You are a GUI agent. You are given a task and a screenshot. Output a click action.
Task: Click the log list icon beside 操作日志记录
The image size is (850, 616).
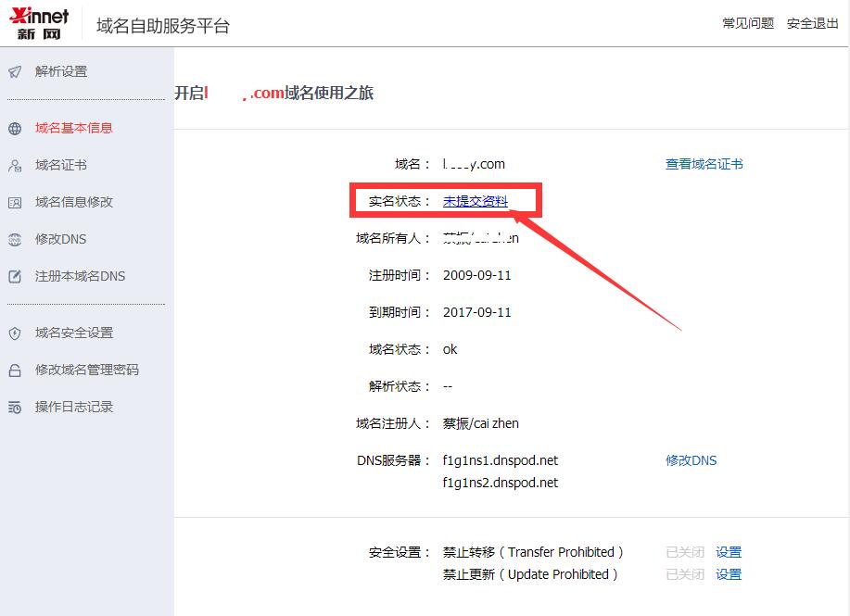[x=15, y=408]
